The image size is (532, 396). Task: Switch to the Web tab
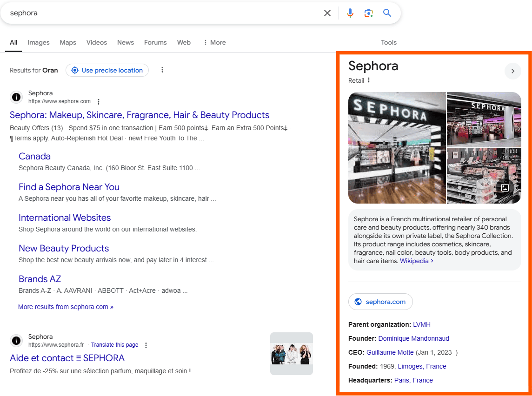184,42
